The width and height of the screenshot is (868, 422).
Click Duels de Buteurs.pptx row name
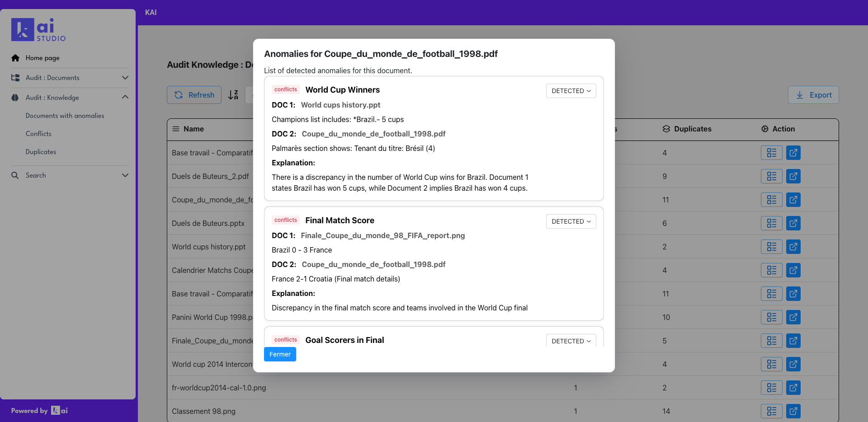click(208, 223)
